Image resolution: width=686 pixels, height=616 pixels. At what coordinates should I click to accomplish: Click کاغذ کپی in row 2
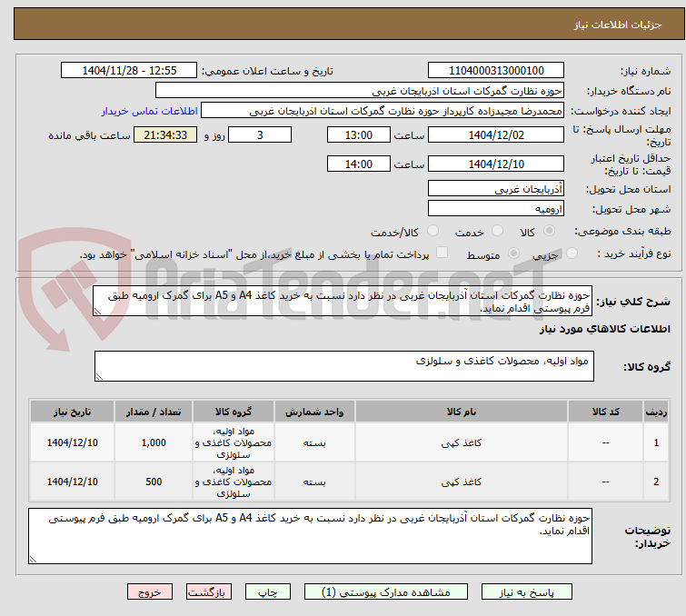click(x=462, y=482)
